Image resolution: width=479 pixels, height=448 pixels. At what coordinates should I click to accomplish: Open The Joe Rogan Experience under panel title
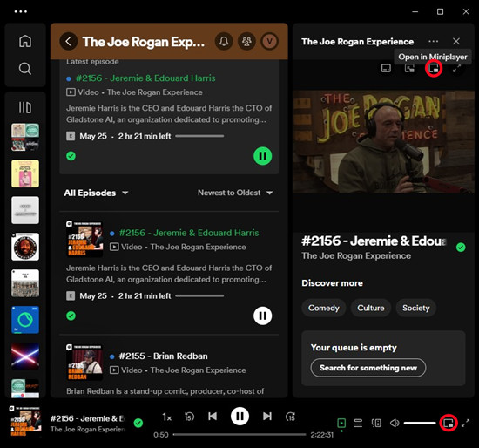click(356, 255)
